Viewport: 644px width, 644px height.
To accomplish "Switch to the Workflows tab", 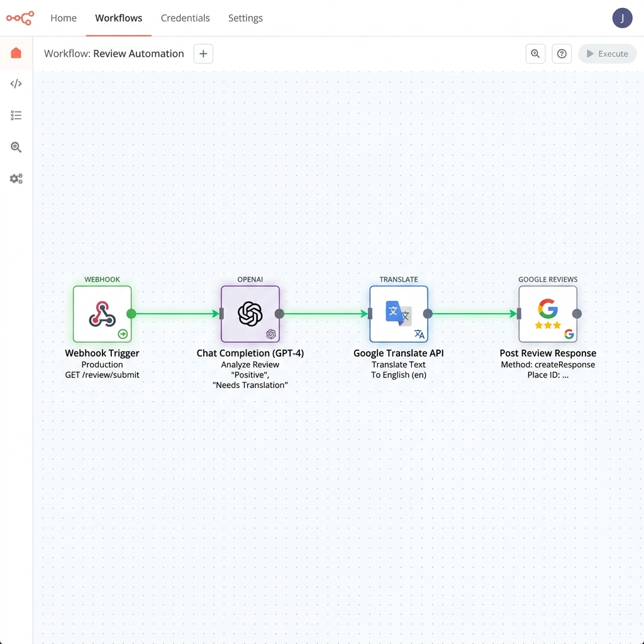I will tap(119, 18).
